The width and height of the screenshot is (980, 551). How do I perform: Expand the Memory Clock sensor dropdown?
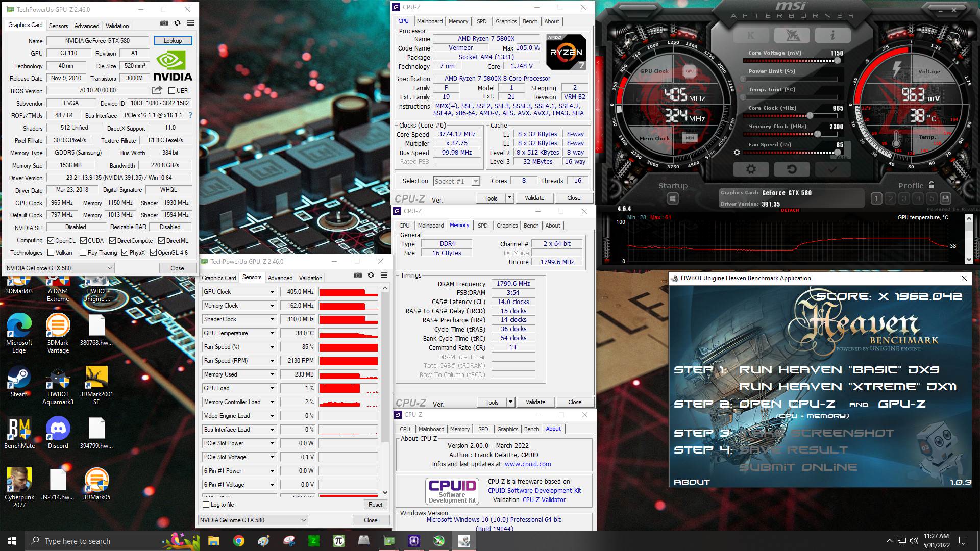272,306
